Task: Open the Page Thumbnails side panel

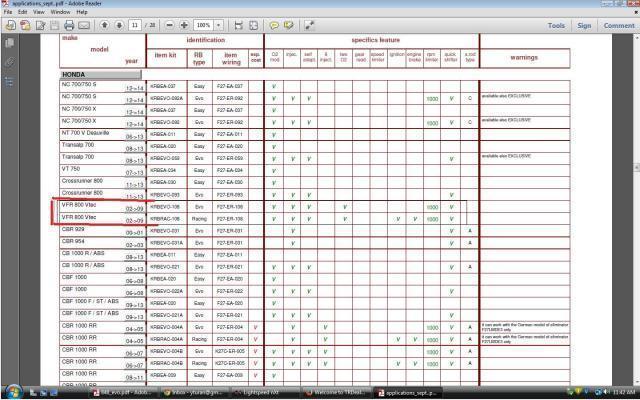Action: (9, 43)
